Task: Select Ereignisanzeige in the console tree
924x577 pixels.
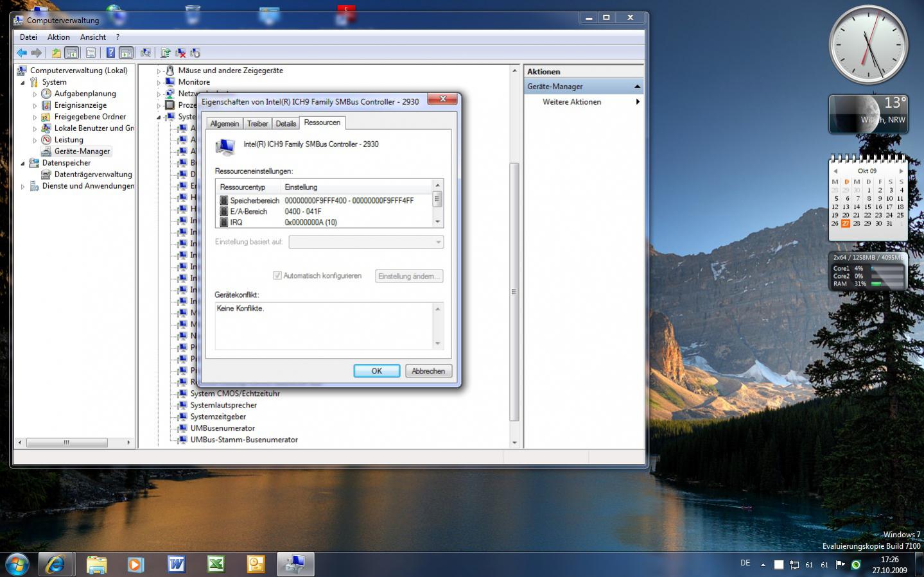Action: pyautogui.click(x=80, y=105)
